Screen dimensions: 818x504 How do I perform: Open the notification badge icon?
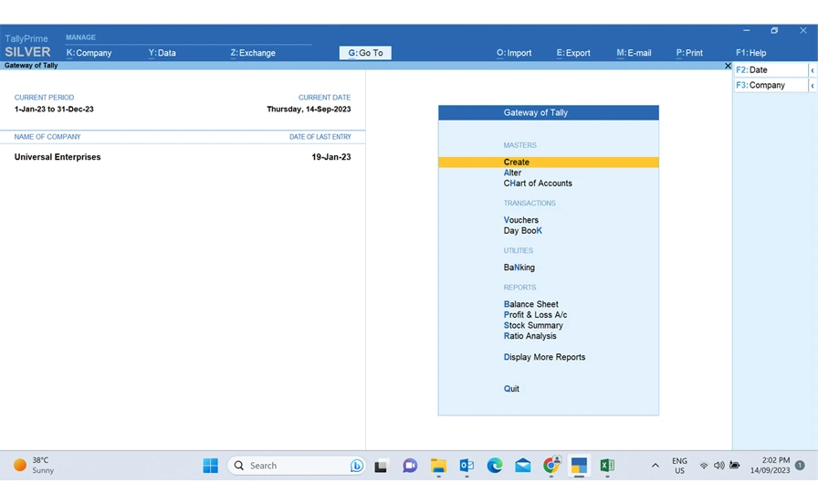pyautogui.click(x=800, y=466)
